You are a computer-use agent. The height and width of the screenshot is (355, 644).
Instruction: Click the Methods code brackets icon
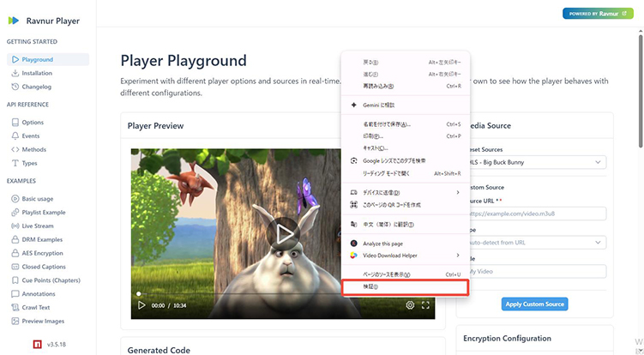tap(15, 149)
